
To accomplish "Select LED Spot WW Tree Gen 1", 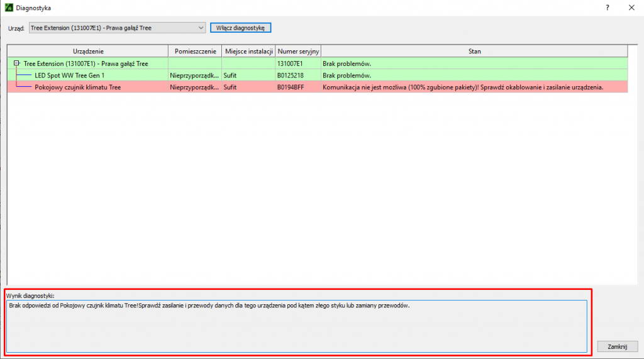I will (69, 75).
